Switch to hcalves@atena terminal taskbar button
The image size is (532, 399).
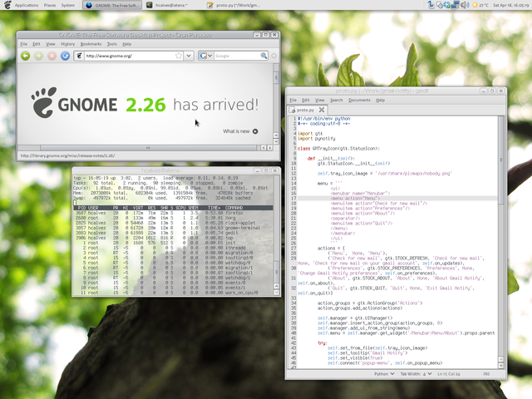172,5
